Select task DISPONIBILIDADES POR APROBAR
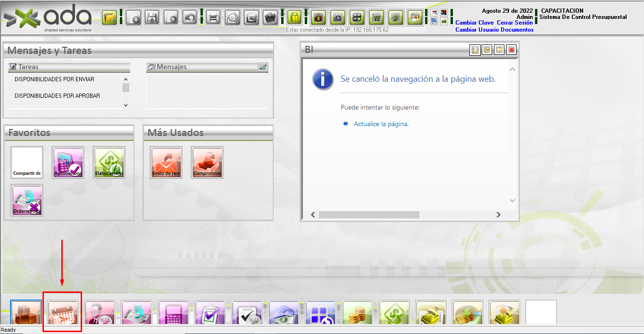Viewport: 644px width, 334px height. pyautogui.click(x=57, y=96)
